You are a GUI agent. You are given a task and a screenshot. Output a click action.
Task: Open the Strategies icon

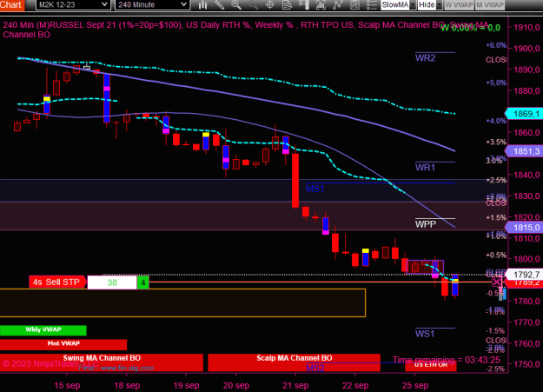[x=354, y=5]
